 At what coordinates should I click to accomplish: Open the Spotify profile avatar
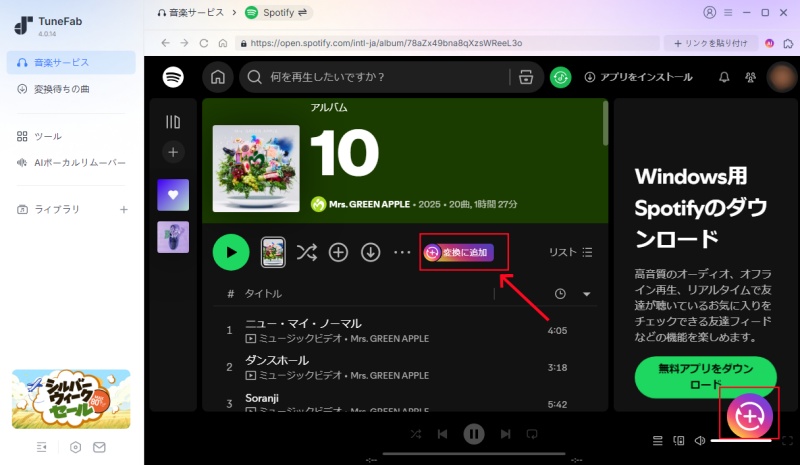click(x=781, y=77)
